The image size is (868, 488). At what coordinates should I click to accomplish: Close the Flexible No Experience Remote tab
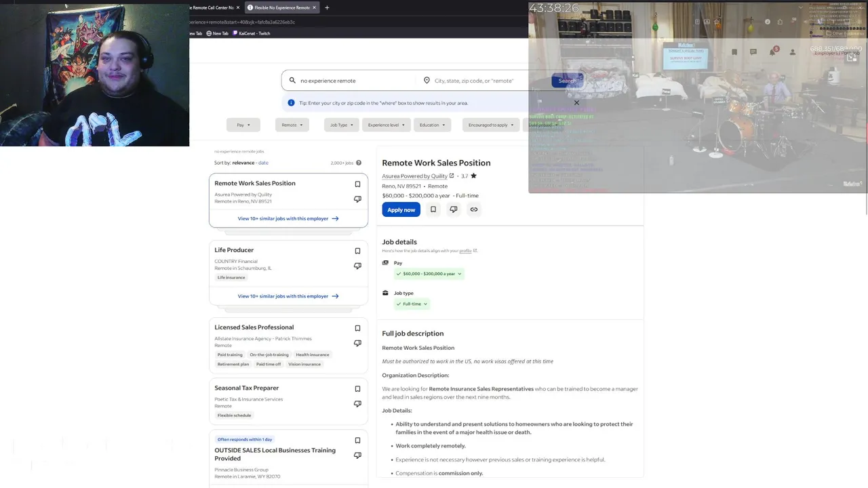(x=314, y=7)
